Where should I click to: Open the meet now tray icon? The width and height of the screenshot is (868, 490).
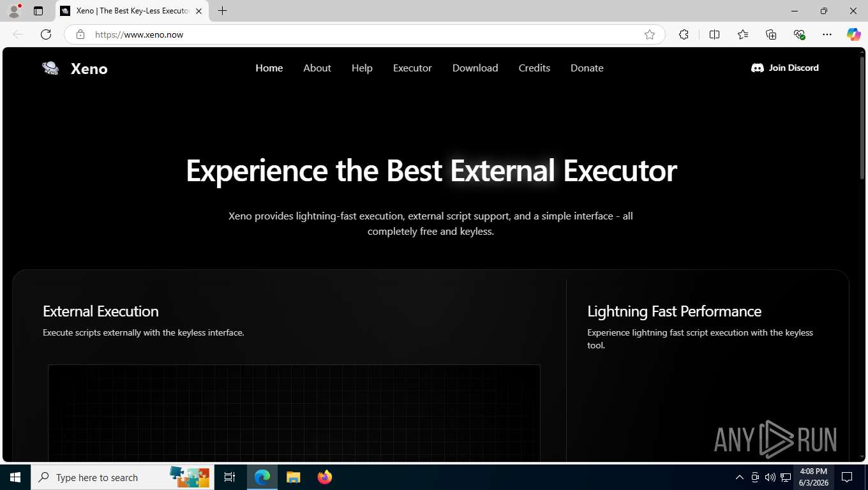(755, 477)
